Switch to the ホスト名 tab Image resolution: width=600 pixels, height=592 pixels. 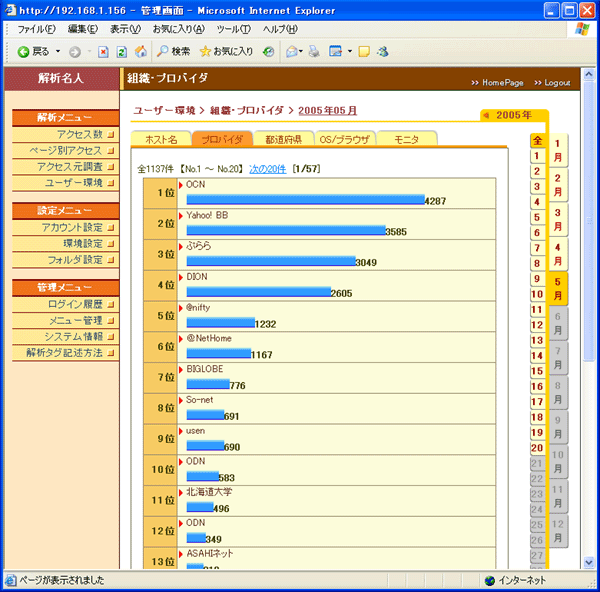click(x=161, y=139)
